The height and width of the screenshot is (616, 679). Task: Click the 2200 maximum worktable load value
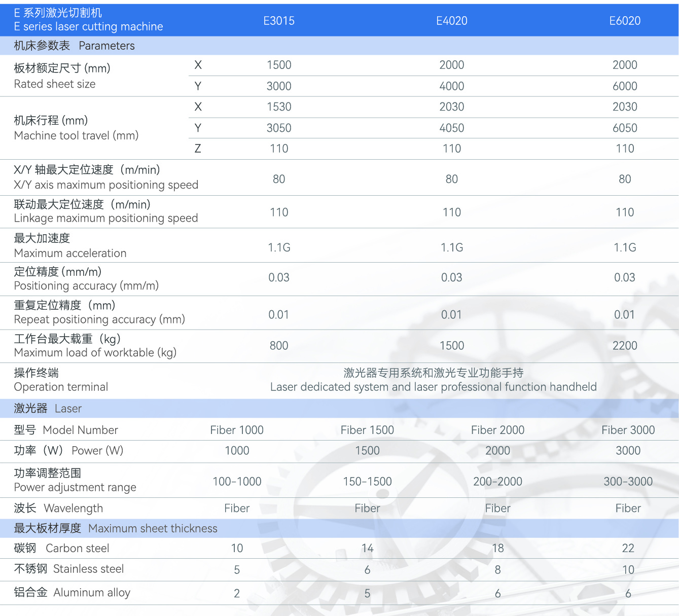pyautogui.click(x=624, y=346)
